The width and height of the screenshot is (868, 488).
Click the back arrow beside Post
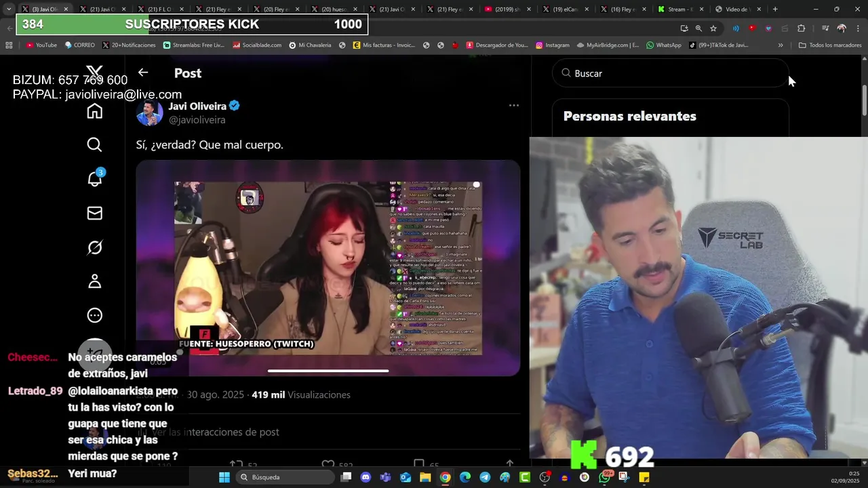pos(143,73)
